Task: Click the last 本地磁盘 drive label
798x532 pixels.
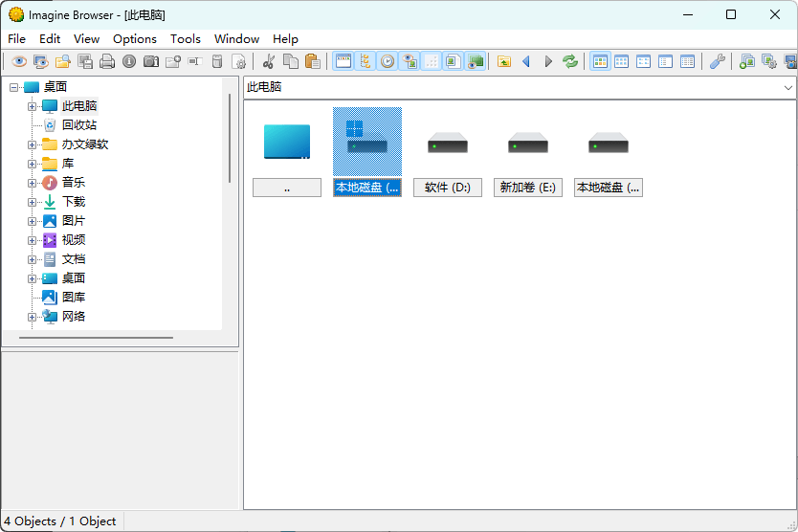Action: coord(609,188)
